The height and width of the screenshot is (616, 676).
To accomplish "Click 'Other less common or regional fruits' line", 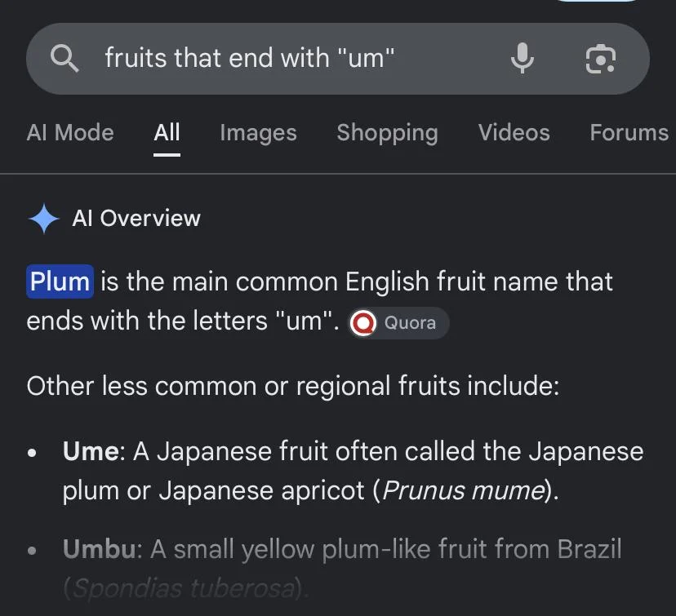I will click(x=293, y=386).
